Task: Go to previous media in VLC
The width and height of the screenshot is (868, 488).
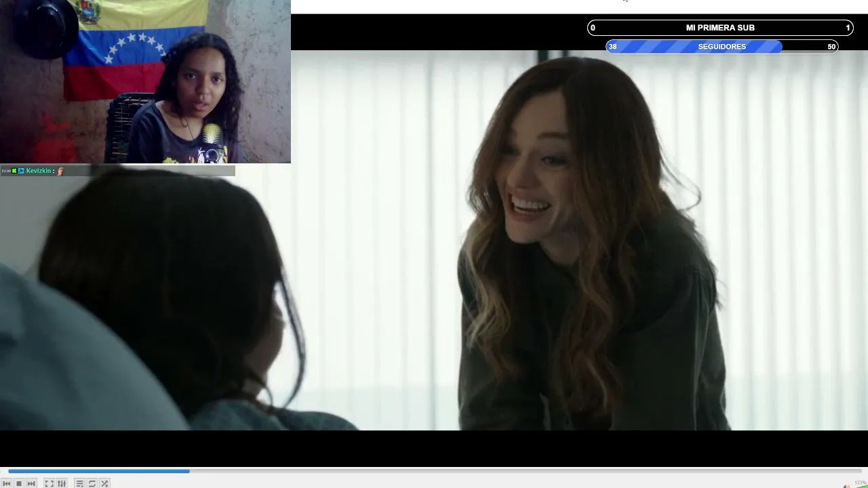Action: (6, 483)
